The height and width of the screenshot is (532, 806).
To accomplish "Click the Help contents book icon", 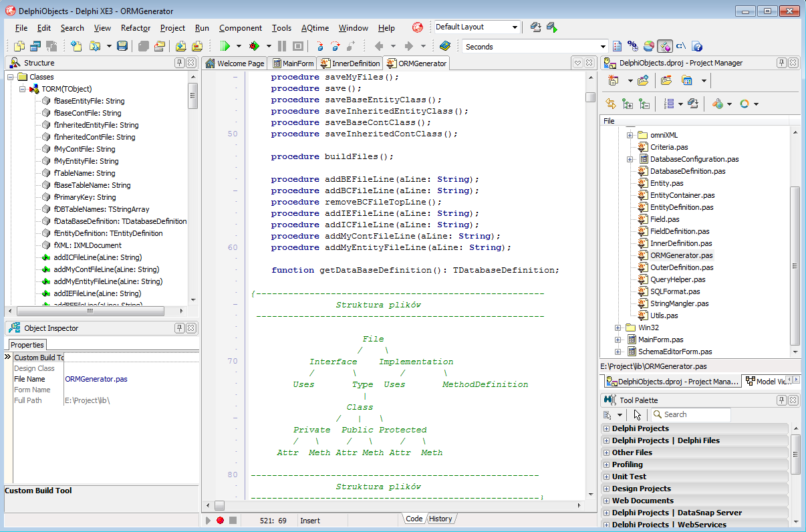I will (x=445, y=46).
